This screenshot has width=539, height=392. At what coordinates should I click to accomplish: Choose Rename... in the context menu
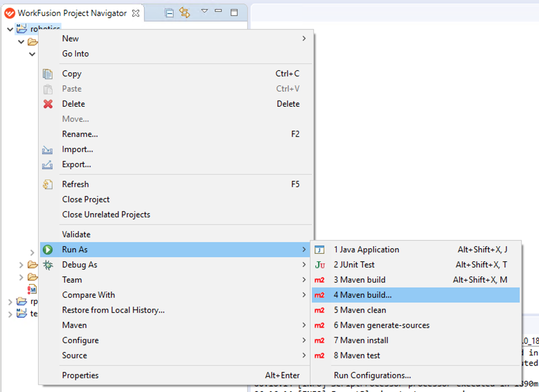coord(176,134)
